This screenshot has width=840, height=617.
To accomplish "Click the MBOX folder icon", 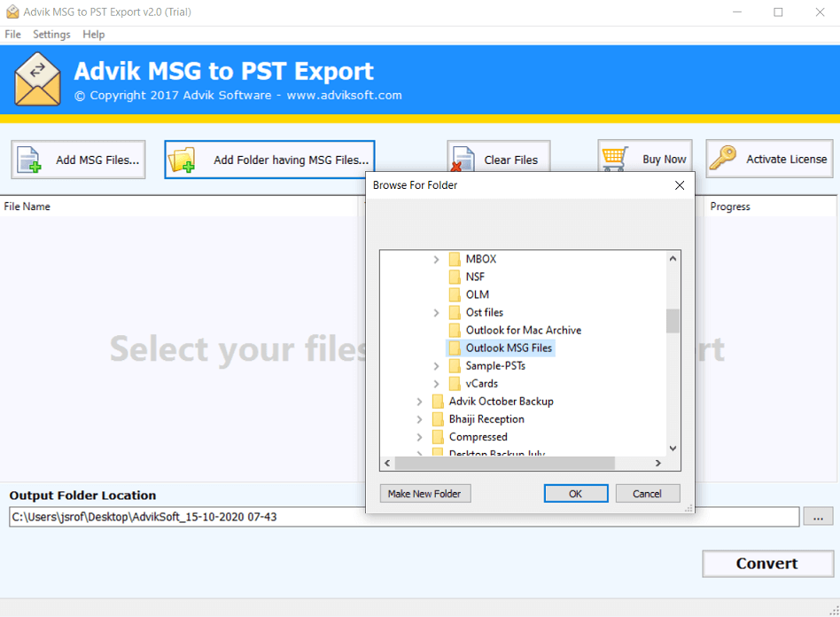I will (455, 260).
